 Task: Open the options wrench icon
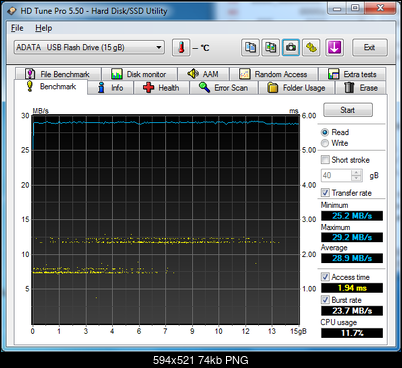click(311, 47)
